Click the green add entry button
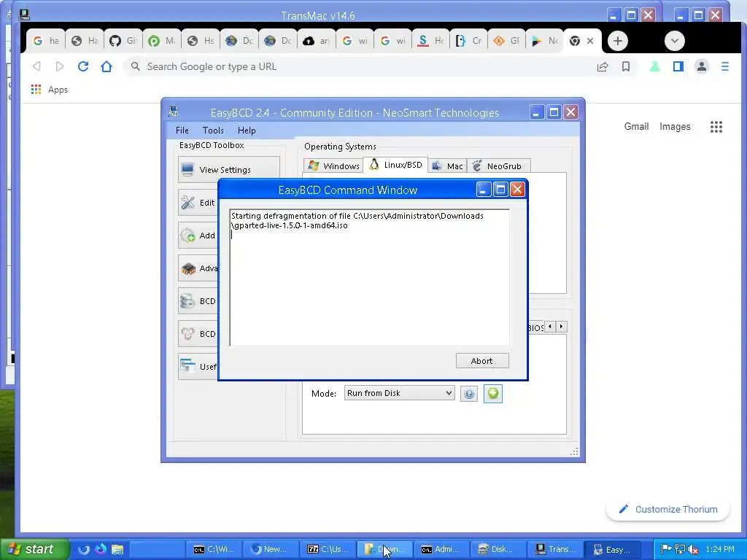 point(493,394)
